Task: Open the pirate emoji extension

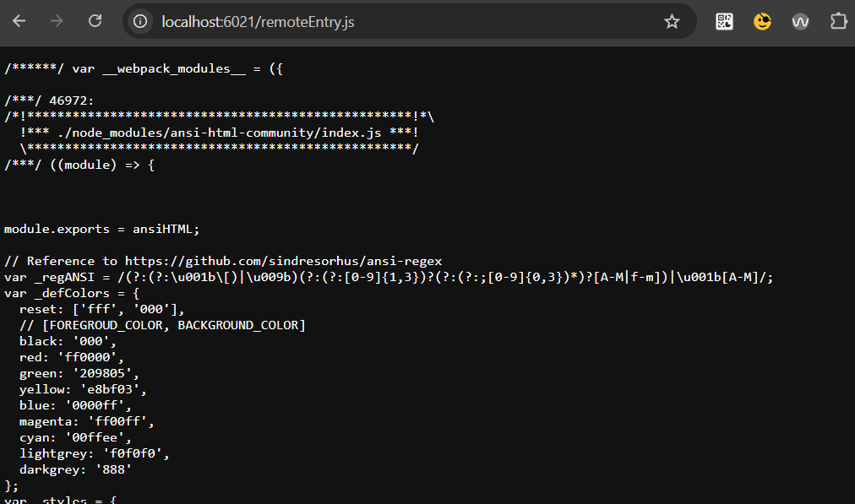Action: pyautogui.click(x=762, y=21)
